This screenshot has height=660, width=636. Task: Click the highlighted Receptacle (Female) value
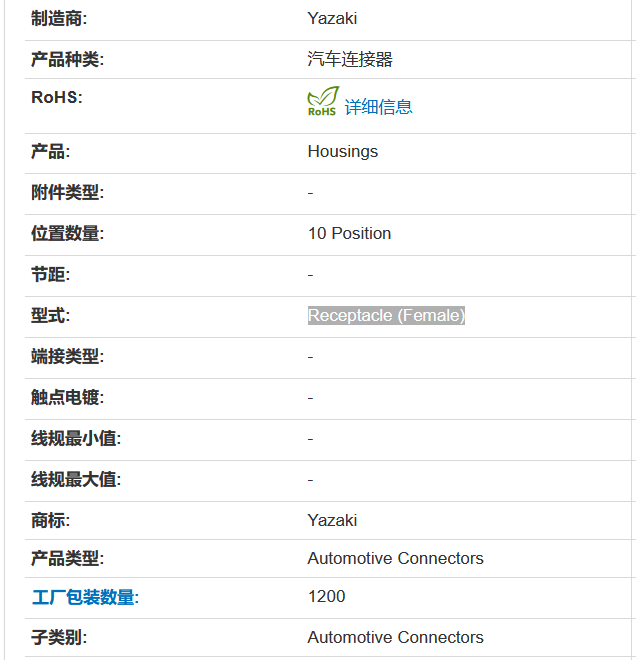[386, 315]
